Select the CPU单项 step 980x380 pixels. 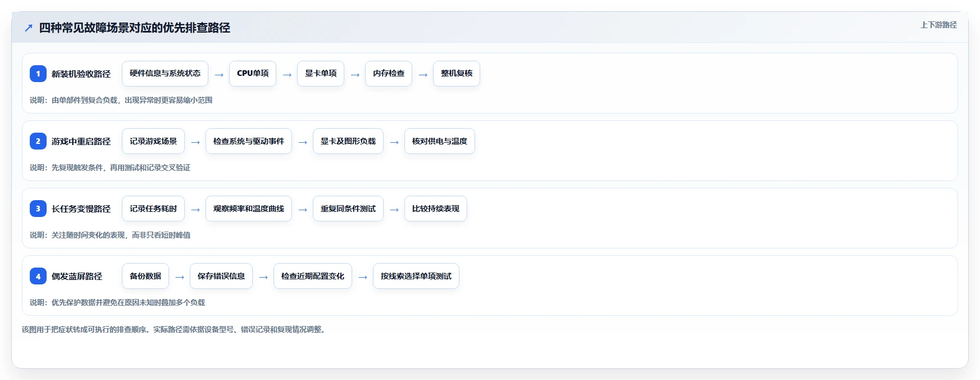point(253,74)
